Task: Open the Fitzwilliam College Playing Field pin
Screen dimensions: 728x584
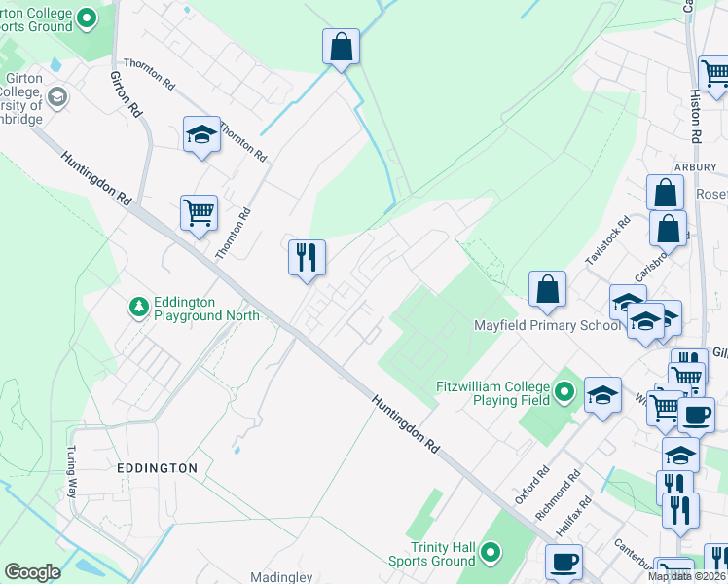Action: 564,392
